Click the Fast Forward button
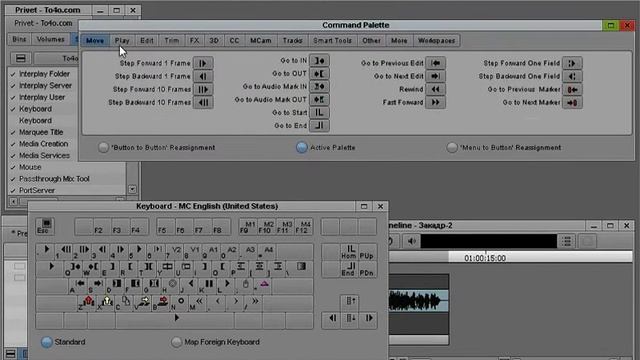The width and height of the screenshot is (640, 360). click(x=436, y=102)
